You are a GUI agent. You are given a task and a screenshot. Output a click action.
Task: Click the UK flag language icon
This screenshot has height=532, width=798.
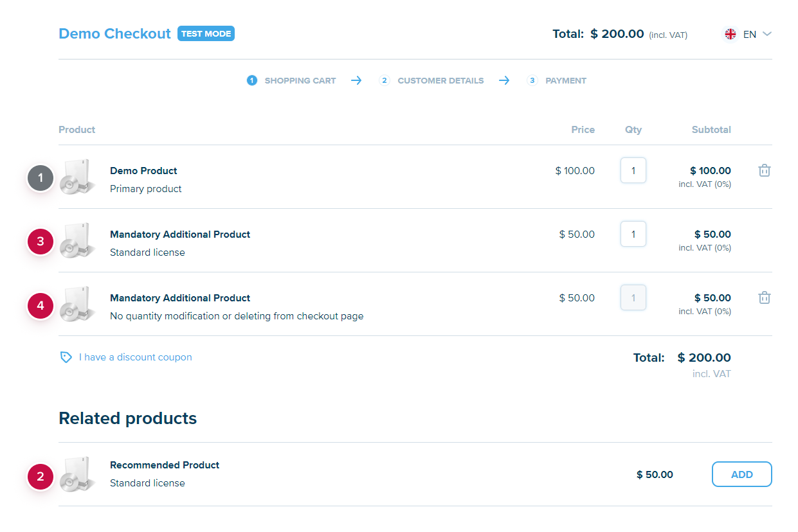point(730,35)
